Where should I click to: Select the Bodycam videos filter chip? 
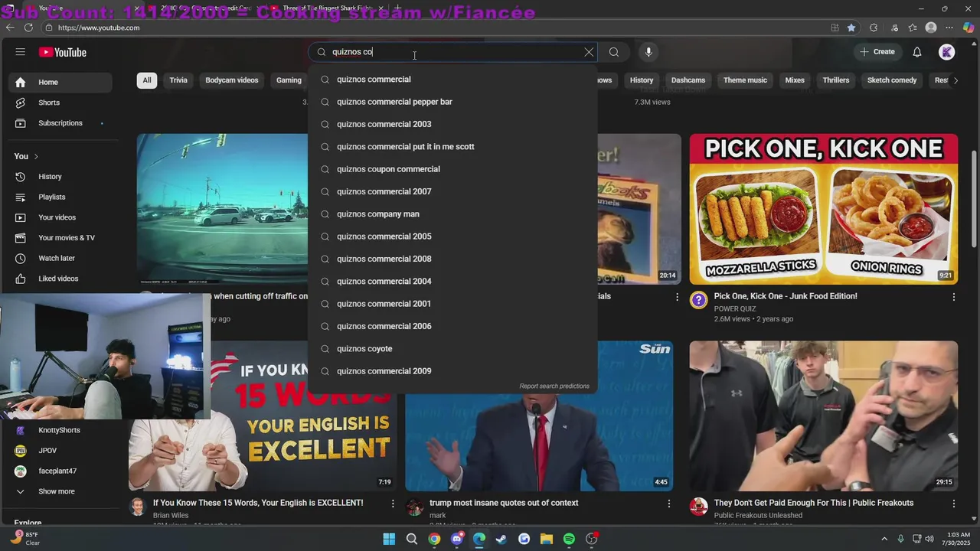231,80
